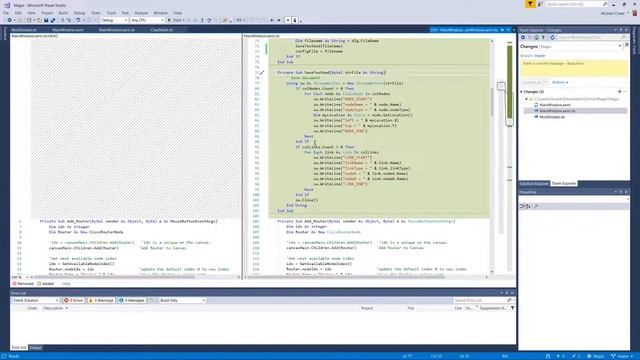Click the Error List filter funnel icon

[x=512, y=308]
